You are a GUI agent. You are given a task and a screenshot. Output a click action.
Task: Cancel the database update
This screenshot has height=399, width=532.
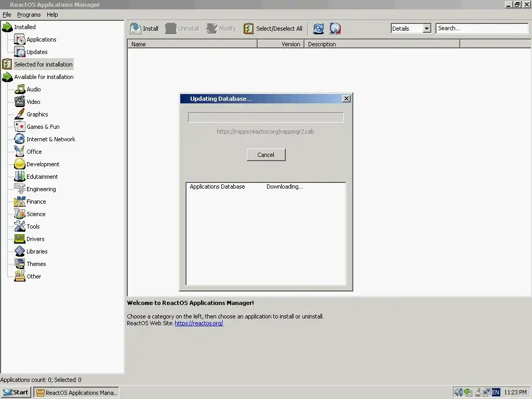click(x=266, y=155)
